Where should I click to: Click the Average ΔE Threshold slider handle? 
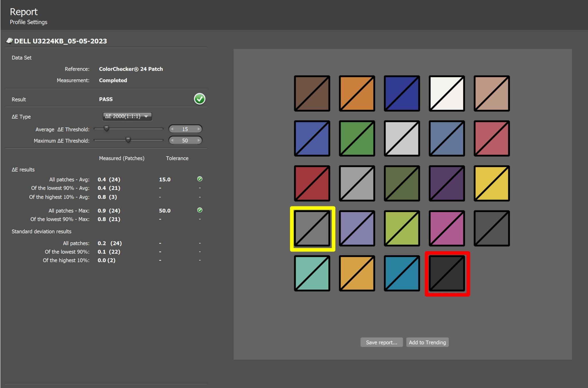point(107,128)
